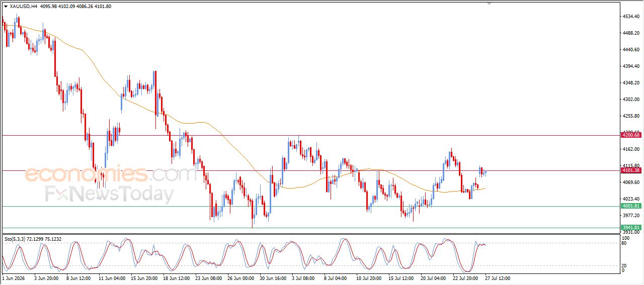Viewport: 644px width, 285px height.
Task: Click the 3977.20 price scale value
Action: 631,216
